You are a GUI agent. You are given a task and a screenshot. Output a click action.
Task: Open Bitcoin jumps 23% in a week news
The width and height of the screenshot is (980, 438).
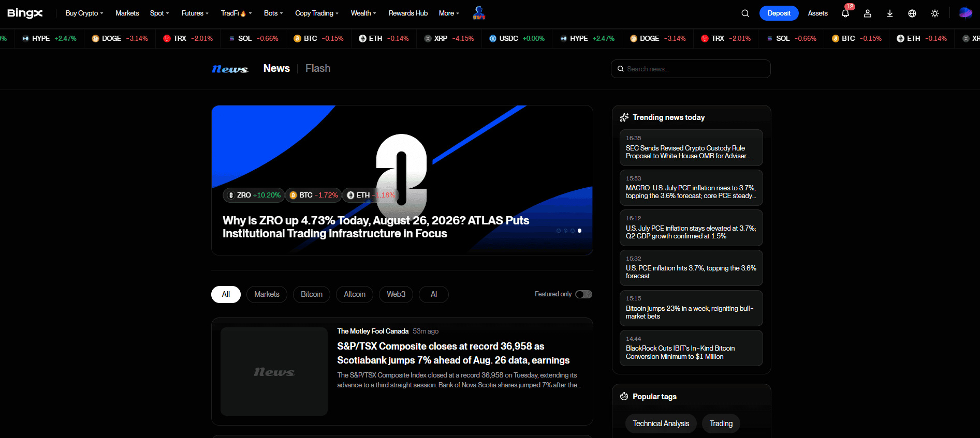click(691, 308)
